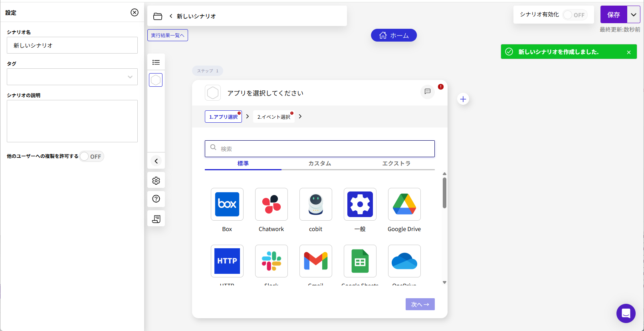Click chevron after 2.イベント選択 step
Screen dimensions: 644x331
[x=300, y=116]
